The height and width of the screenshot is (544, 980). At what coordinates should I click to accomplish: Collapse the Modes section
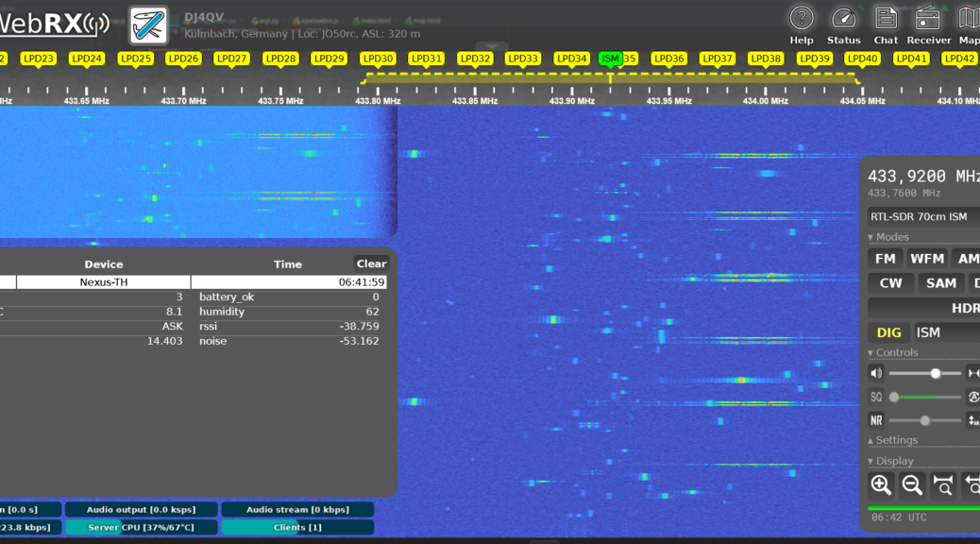pyautogui.click(x=888, y=237)
